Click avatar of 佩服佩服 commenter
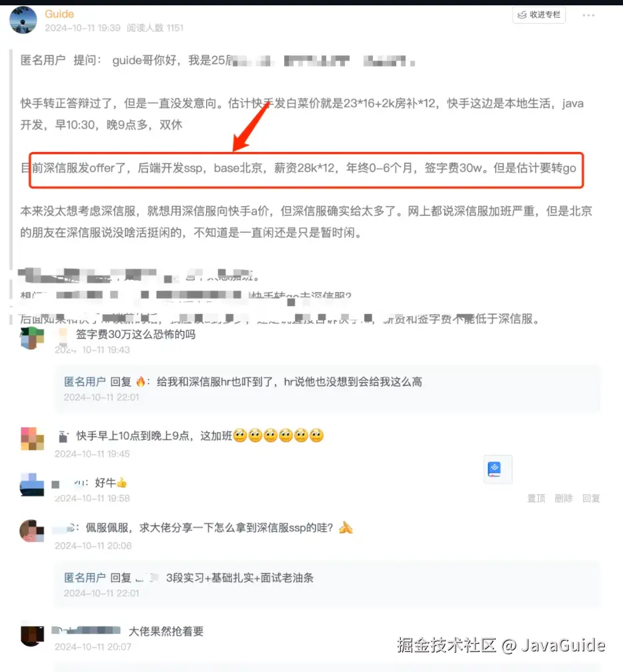 pos(32,531)
